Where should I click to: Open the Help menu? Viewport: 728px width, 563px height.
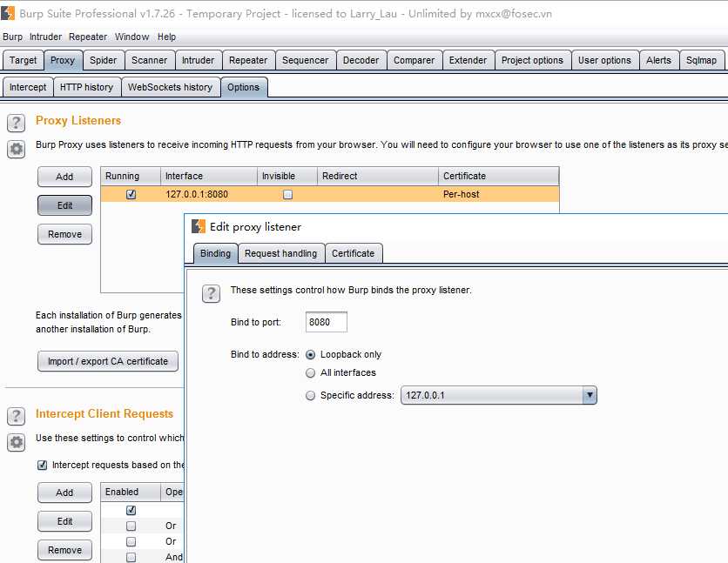[166, 37]
